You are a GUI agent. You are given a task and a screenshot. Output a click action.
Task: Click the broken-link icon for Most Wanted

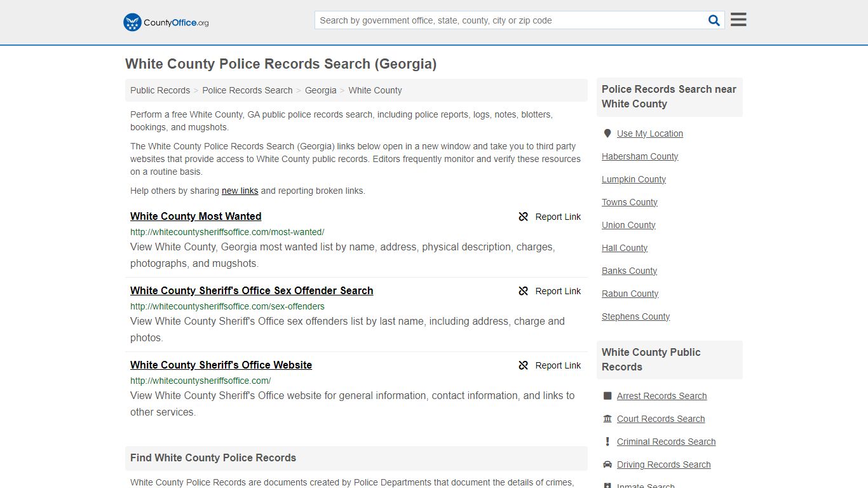[524, 217]
